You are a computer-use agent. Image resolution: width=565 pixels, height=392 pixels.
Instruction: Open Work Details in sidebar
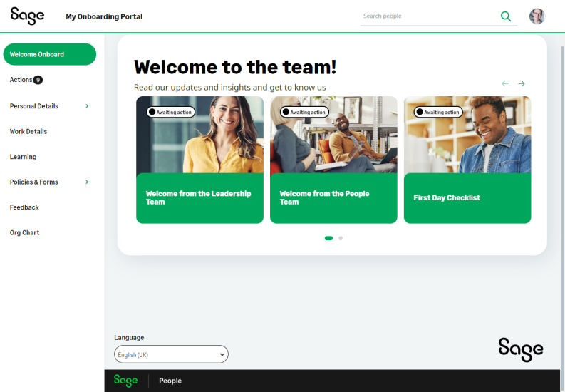(28, 132)
